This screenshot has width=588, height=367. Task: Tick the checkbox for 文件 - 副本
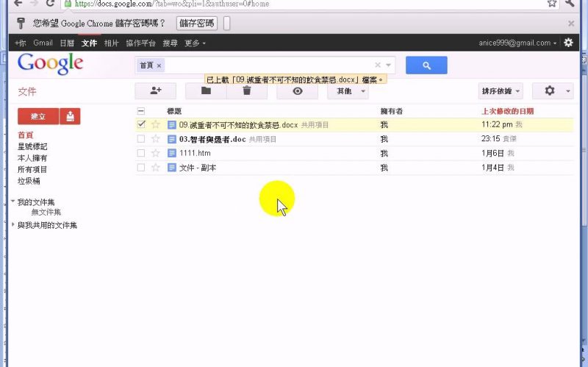tap(141, 168)
